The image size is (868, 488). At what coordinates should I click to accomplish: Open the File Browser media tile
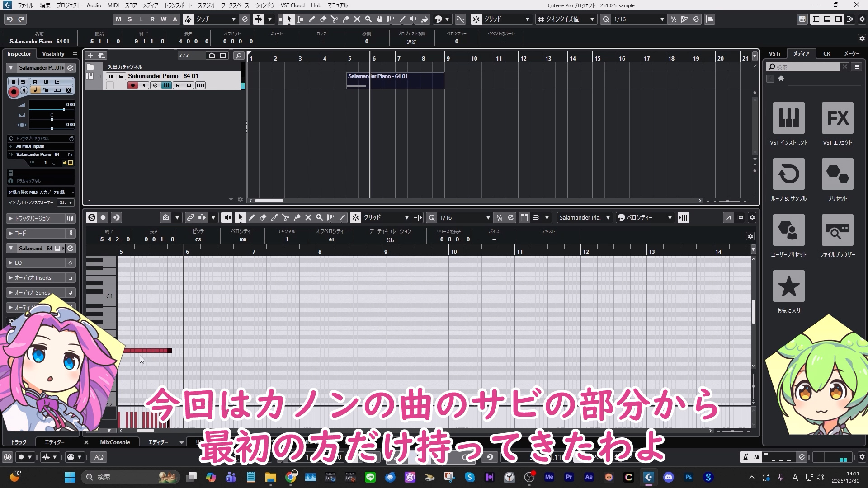coord(837,230)
